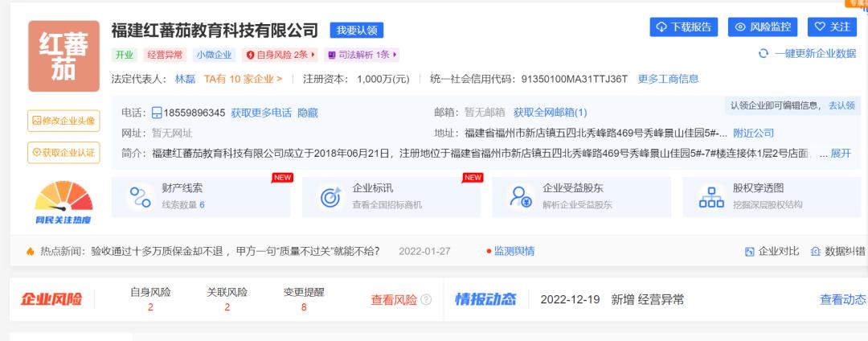Viewport: 868px width, 341px height.
Task: Click the 红番茄 company logo thumbnail
Action: [x=63, y=56]
